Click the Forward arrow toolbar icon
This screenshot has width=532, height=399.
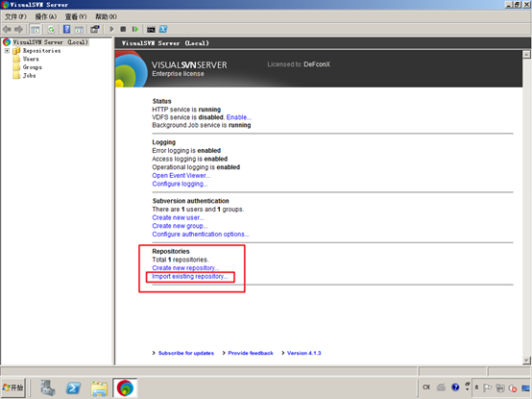pyautogui.click(x=18, y=29)
